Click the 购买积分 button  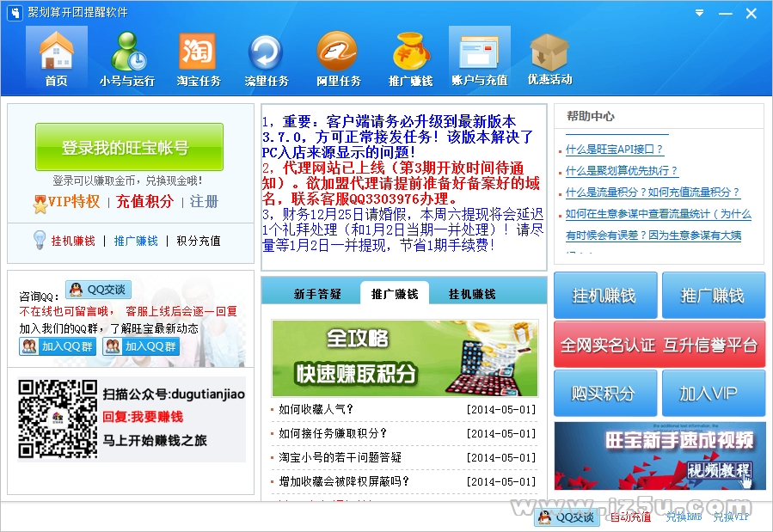pos(605,393)
